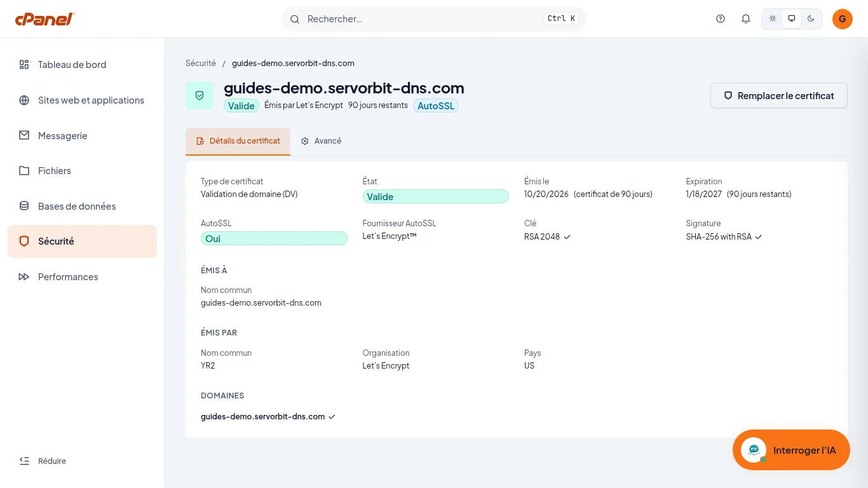
Task: Open the Fichiers section
Action: click(82, 171)
